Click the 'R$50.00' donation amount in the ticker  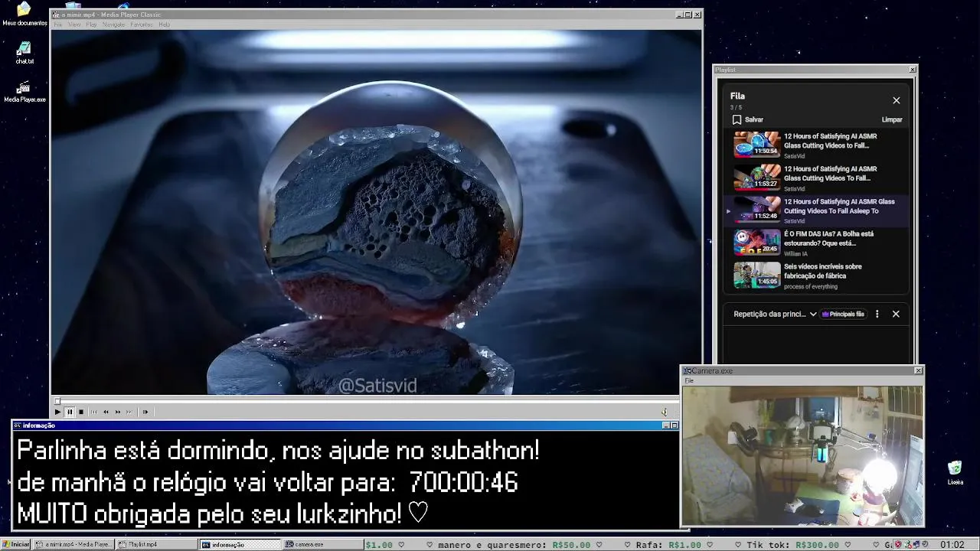pos(570,545)
